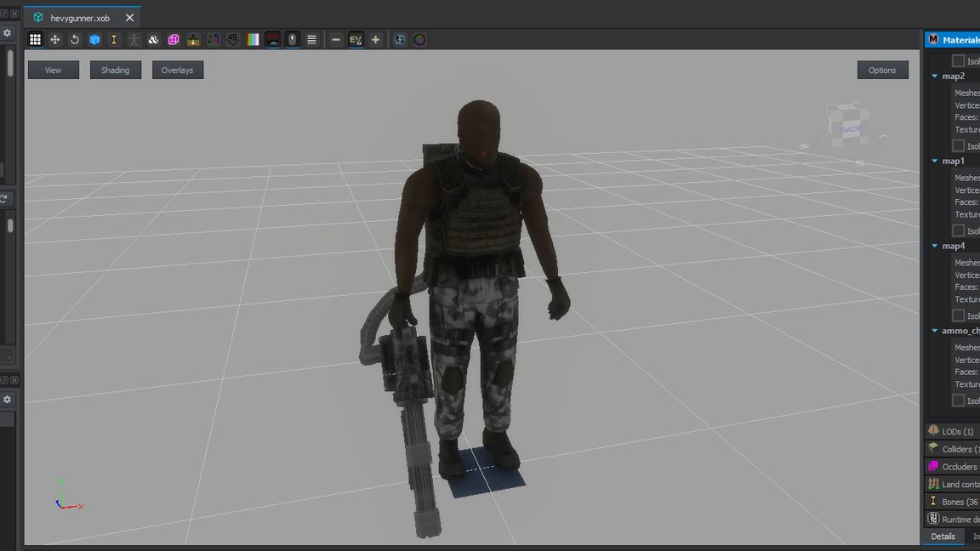The width and height of the screenshot is (980, 551).
Task: Click the blue cube icon in toolbar
Action: tap(94, 40)
